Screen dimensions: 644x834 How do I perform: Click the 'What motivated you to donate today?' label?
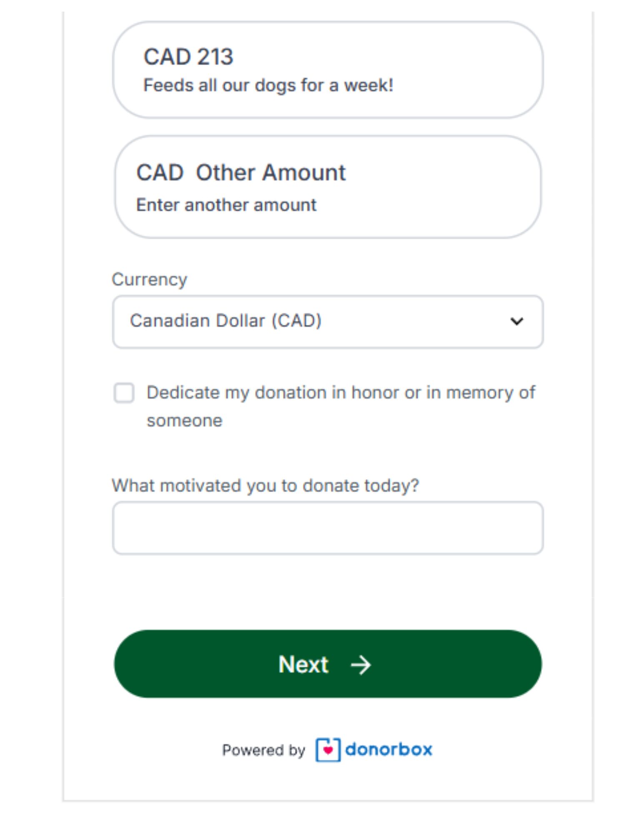coord(265,486)
